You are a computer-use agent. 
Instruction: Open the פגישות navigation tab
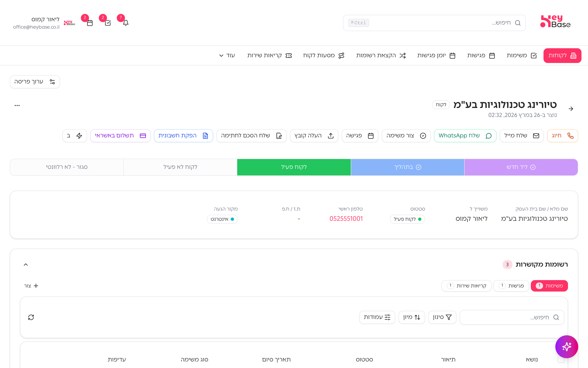481,55
